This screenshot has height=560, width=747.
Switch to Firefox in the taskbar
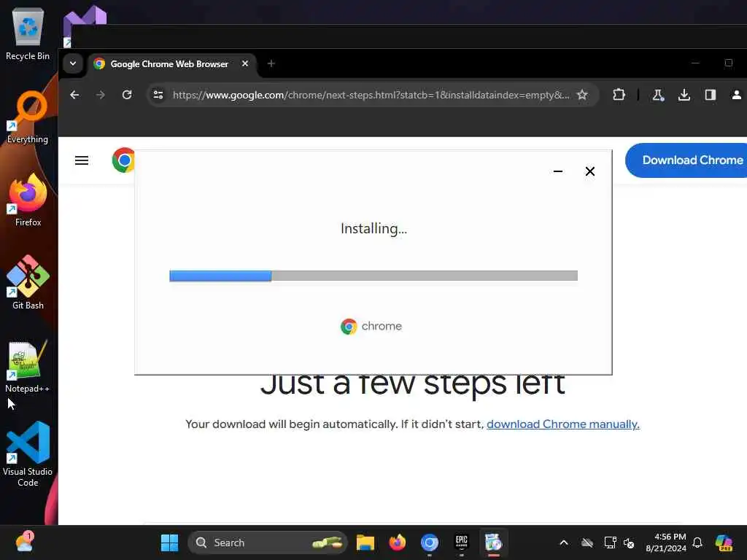[x=398, y=542]
